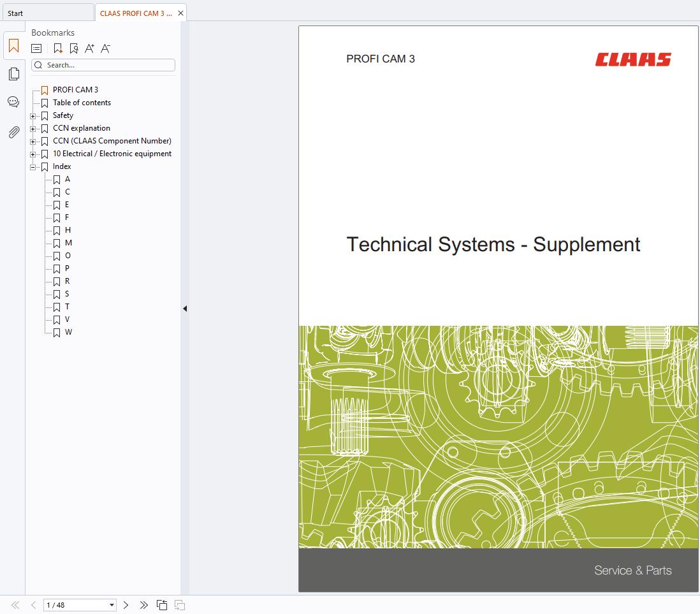700x614 pixels.
Task: Open the bookmark options menu icon
Action: click(x=37, y=48)
